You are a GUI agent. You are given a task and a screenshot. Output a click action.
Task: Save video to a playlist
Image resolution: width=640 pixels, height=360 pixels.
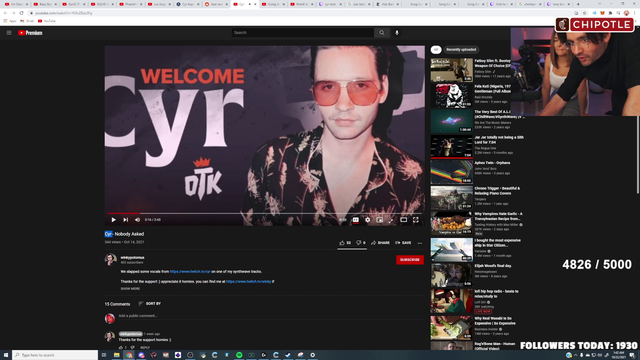tap(403, 243)
